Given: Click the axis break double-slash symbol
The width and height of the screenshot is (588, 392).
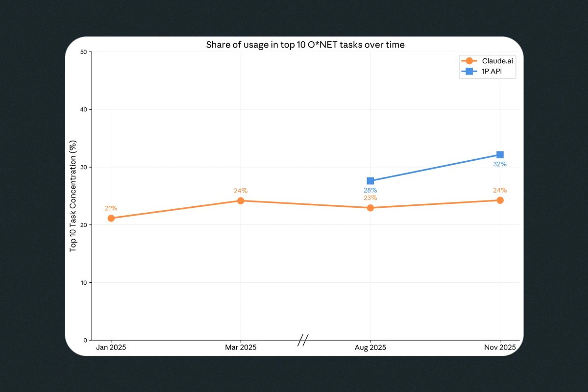Looking at the screenshot, I should pos(303,340).
